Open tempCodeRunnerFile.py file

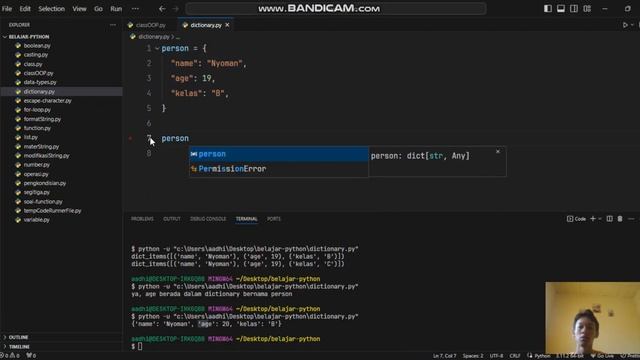click(x=52, y=211)
